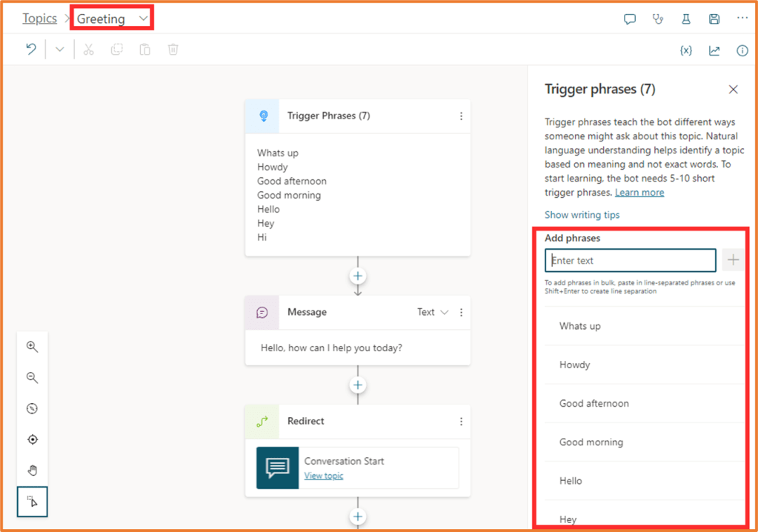Open the topic checker stethoscope icon

(658, 19)
